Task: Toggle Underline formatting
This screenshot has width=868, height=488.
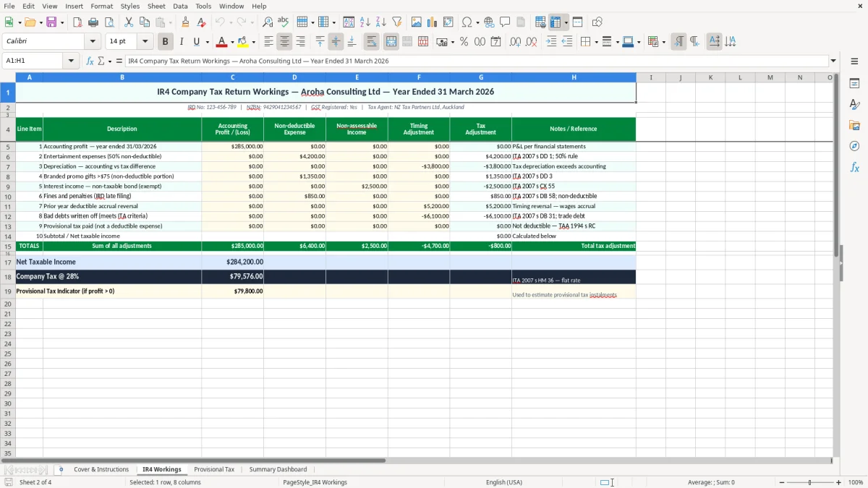Action: (x=196, y=42)
